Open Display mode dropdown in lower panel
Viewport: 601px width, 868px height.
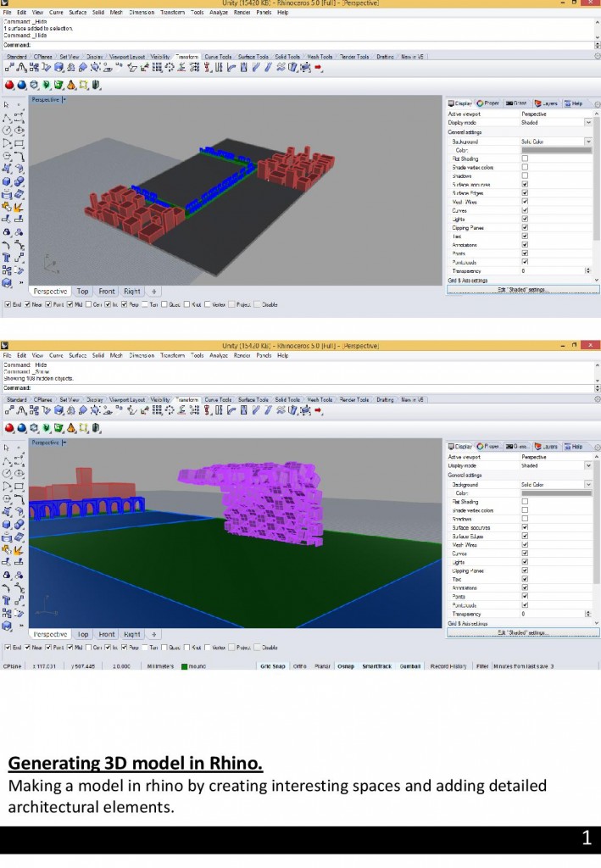coord(588,465)
